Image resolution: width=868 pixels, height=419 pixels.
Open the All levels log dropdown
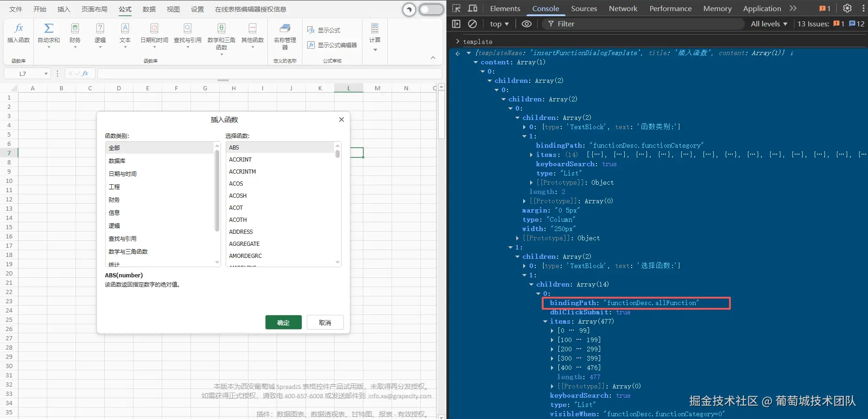coord(769,24)
